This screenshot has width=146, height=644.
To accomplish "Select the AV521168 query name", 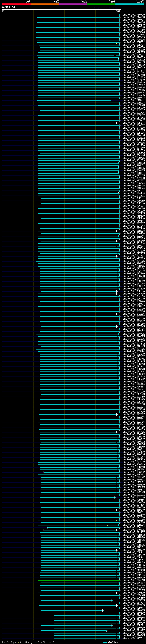I will click(x=8, y=8).
